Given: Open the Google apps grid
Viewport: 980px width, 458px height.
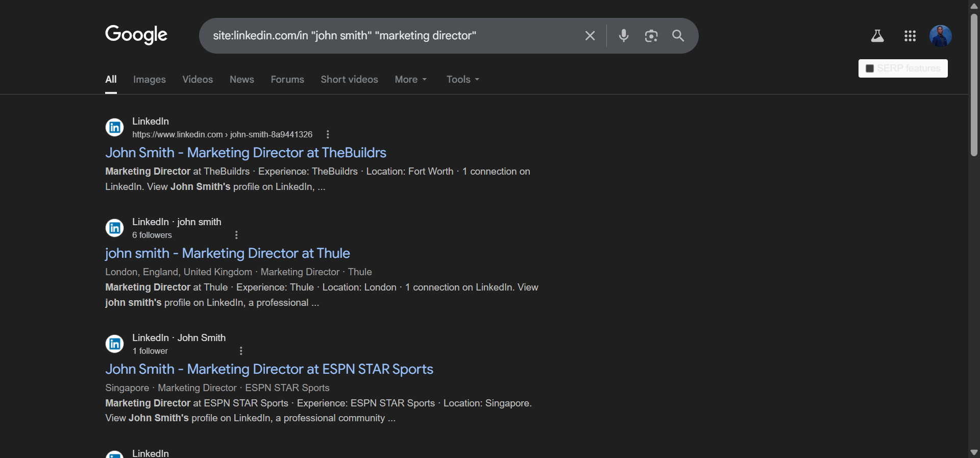Looking at the screenshot, I should [910, 36].
